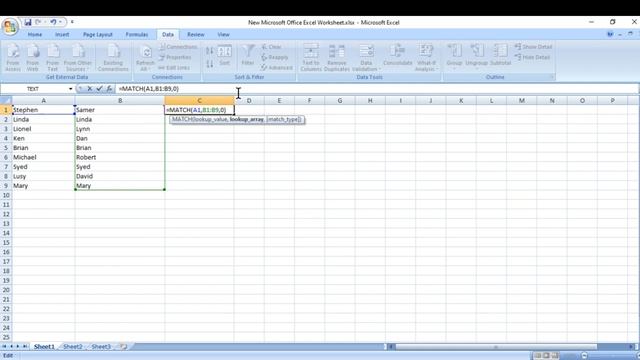The height and width of the screenshot is (360, 640).
Task: Click the Select All corner box
Action: pos(6,100)
